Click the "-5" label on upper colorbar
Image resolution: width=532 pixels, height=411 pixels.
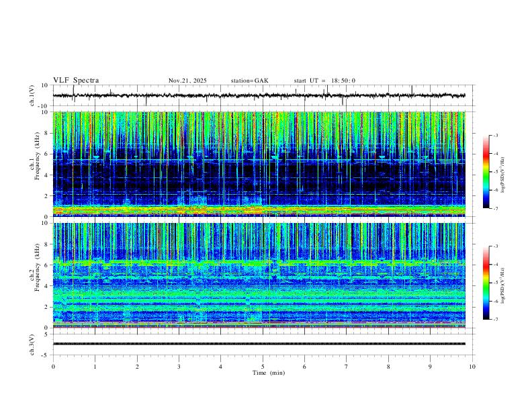click(496, 172)
